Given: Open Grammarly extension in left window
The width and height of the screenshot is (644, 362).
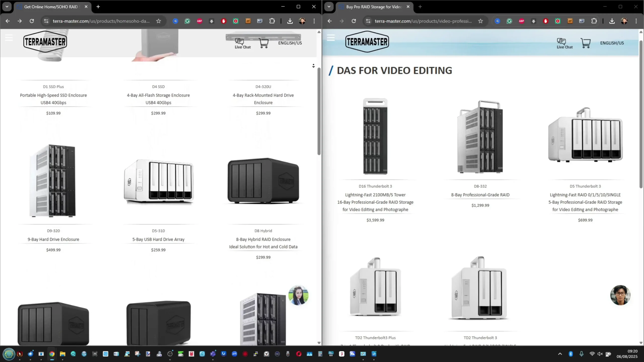Looking at the screenshot, I should (187, 21).
